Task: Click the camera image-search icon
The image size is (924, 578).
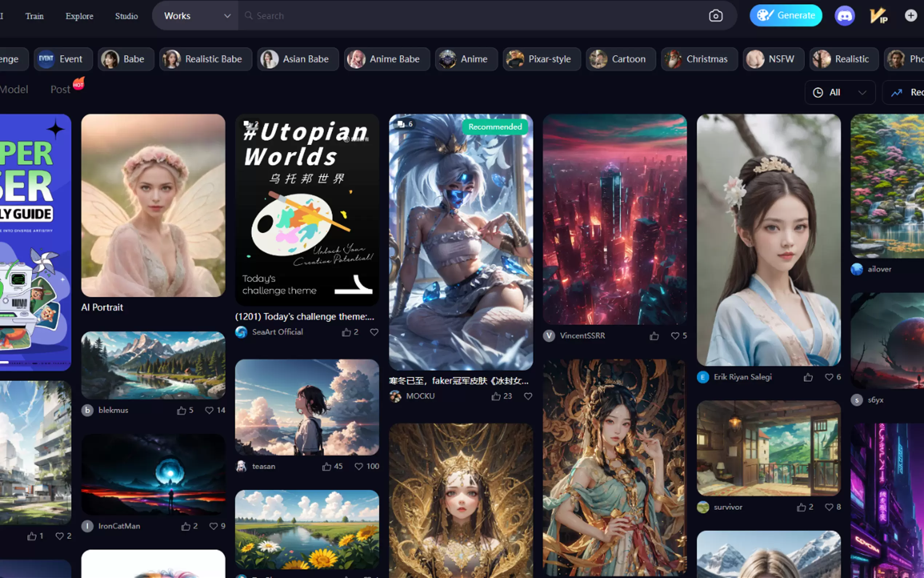Action: point(716,16)
